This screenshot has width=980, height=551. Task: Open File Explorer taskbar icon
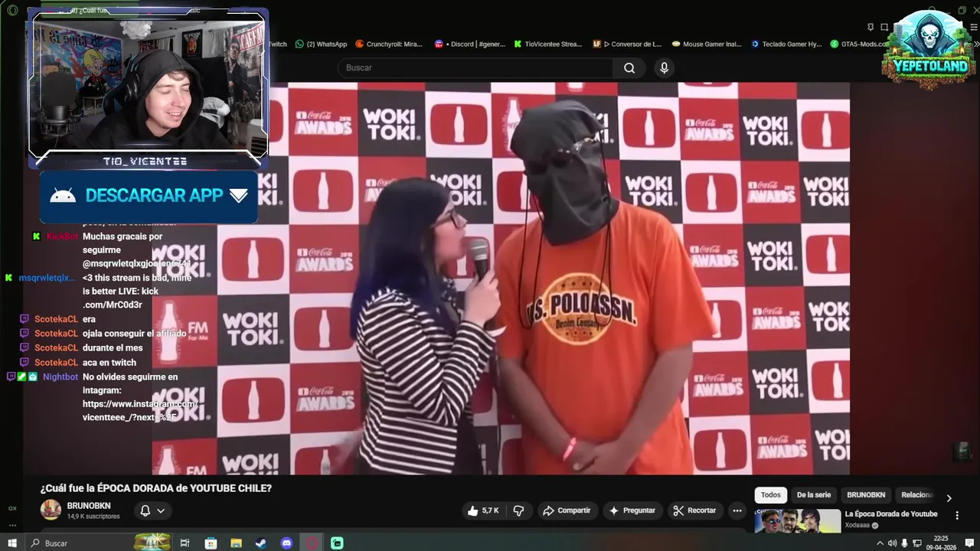tap(236, 543)
